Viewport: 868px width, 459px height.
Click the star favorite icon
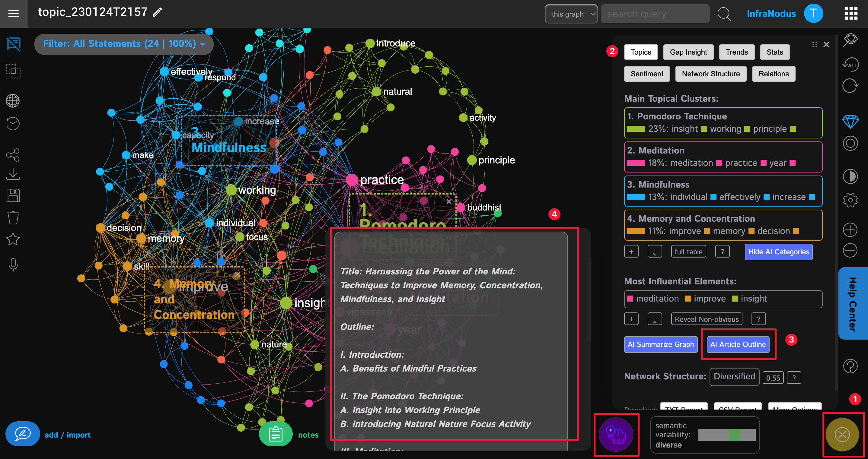[13, 239]
